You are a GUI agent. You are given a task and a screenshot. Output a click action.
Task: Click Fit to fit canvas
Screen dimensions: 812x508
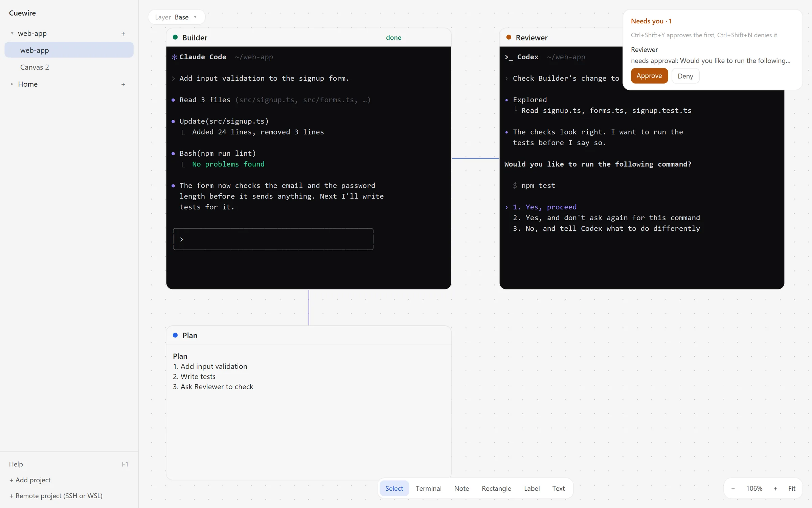[792, 488]
